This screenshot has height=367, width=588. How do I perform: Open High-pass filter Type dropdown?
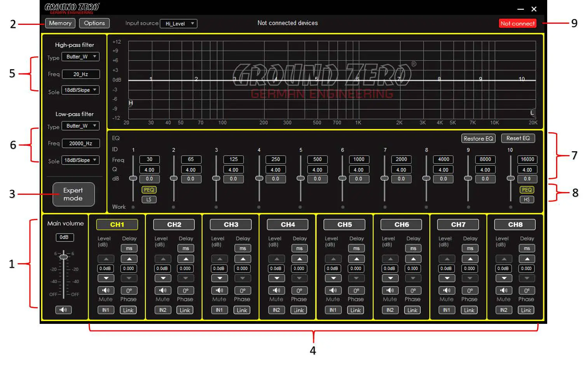click(x=80, y=57)
